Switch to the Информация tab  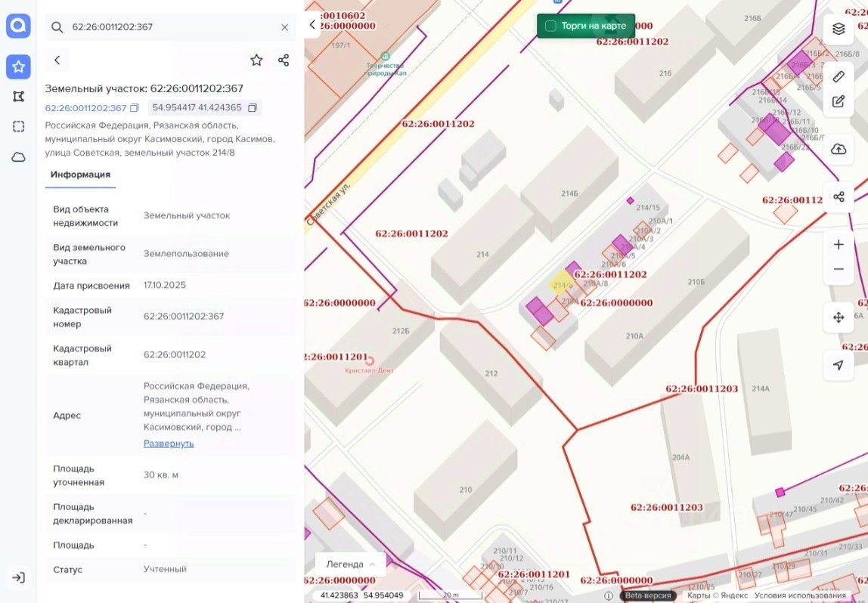click(80, 175)
